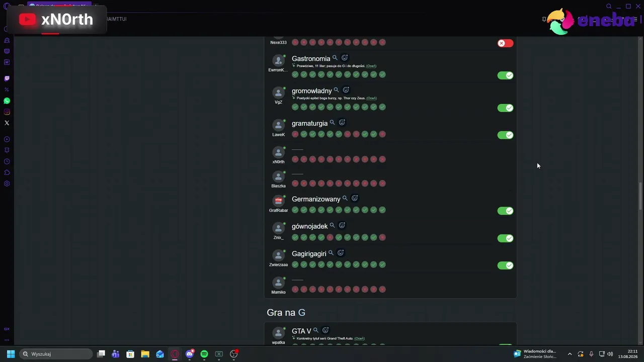Image resolution: width=644 pixels, height=362 pixels.
Task: Click the Oceń link under Gastronomia
Action: tap(371, 66)
